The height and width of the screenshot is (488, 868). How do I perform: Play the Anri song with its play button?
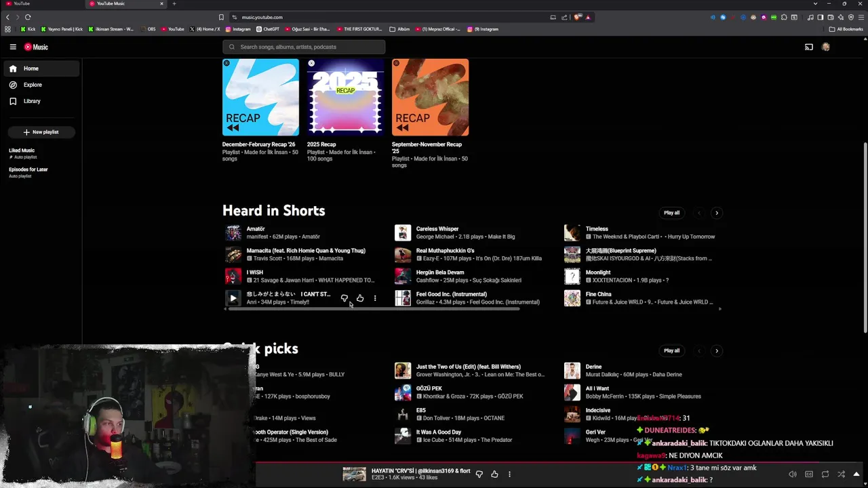coord(233,298)
